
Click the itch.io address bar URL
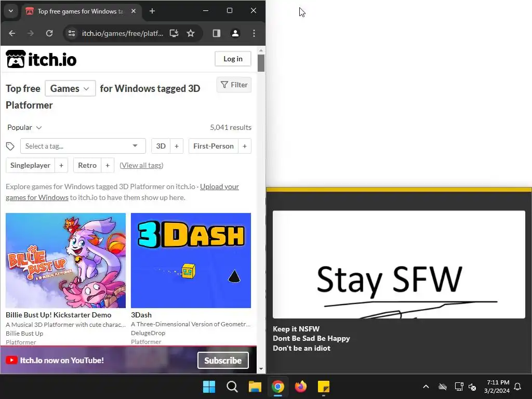tap(123, 33)
